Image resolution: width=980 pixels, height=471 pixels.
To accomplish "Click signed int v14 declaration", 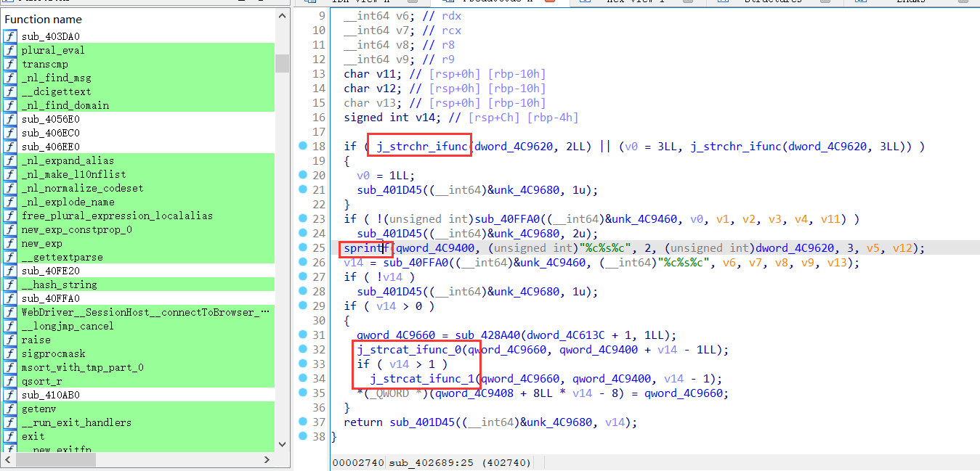I will coord(395,117).
